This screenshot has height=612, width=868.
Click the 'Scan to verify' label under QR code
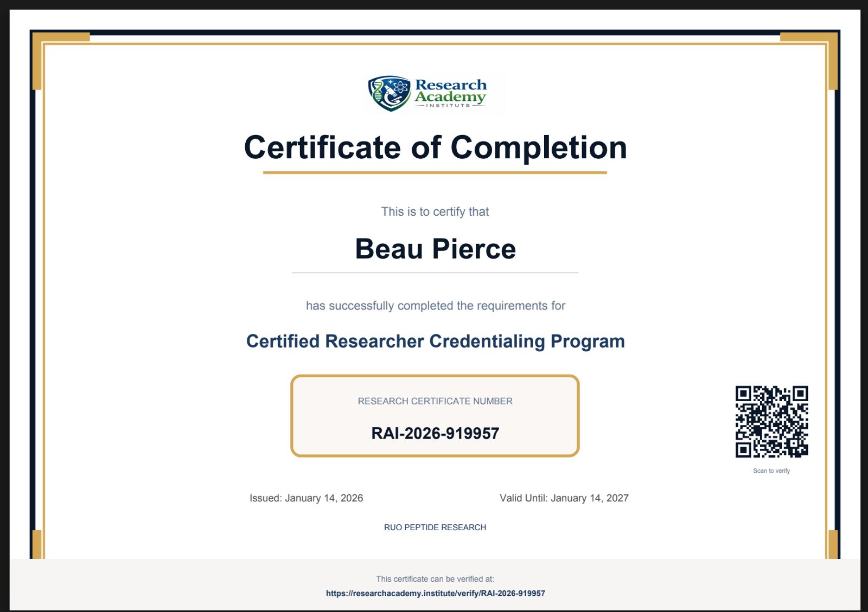(771, 471)
